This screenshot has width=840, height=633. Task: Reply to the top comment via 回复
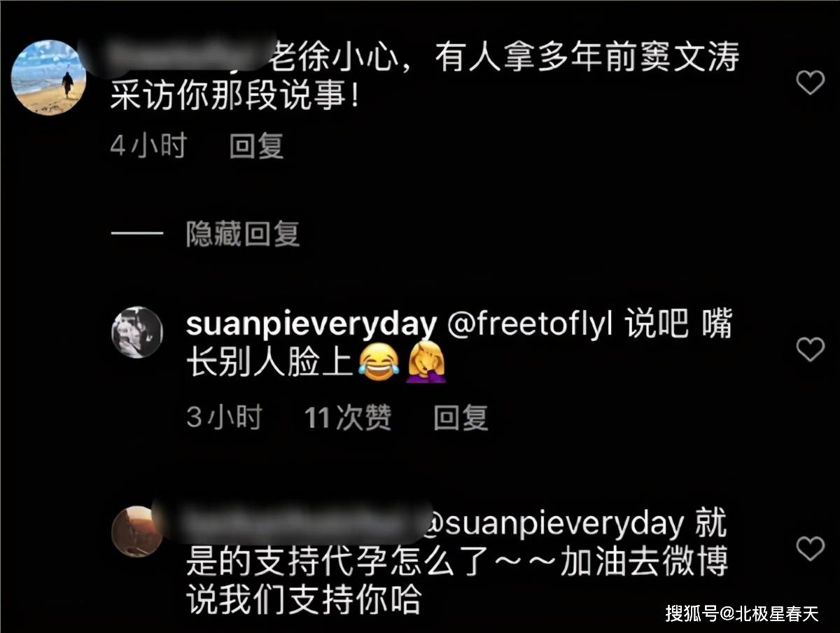[x=257, y=146]
